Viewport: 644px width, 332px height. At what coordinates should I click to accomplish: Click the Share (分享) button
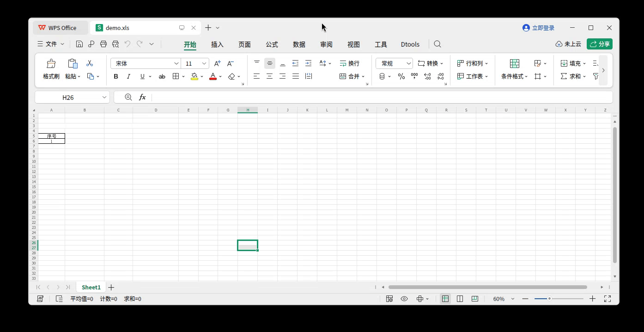tap(600, 44)
